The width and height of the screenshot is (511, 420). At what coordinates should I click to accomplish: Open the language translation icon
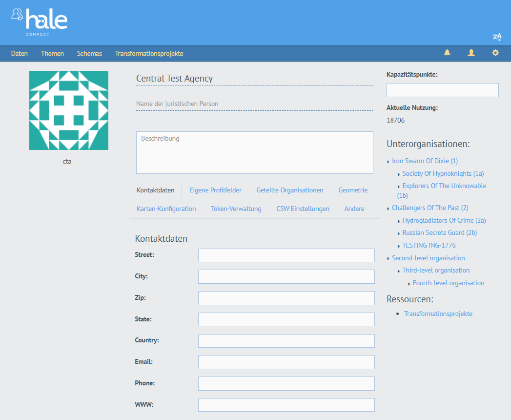click(497, 37)
